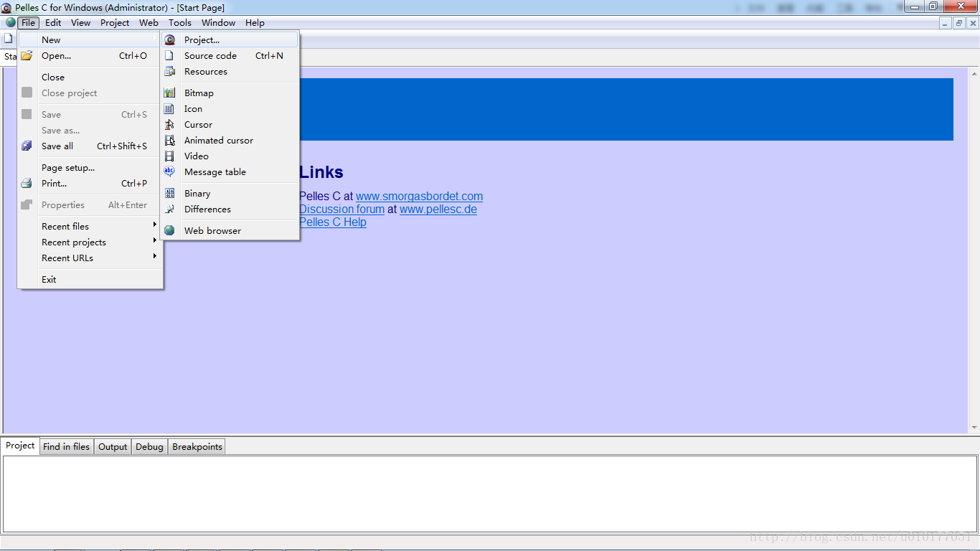Choose Page setup... in the File menu
The image size is (980, 551).
[90, 168]
